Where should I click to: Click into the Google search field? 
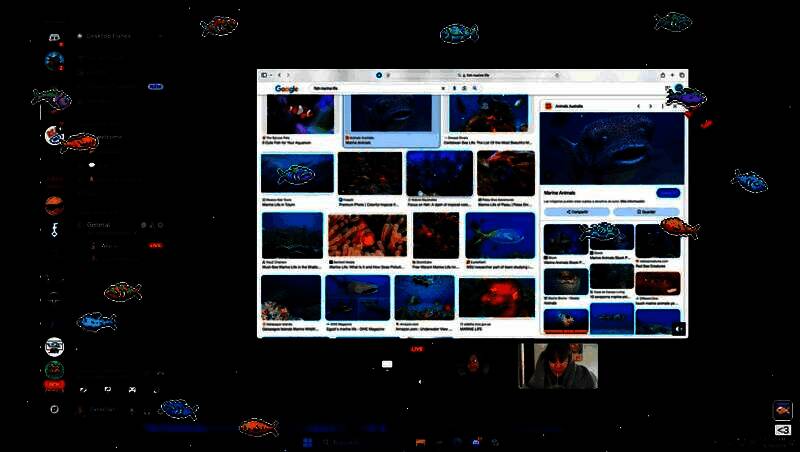tap(370, 89)
